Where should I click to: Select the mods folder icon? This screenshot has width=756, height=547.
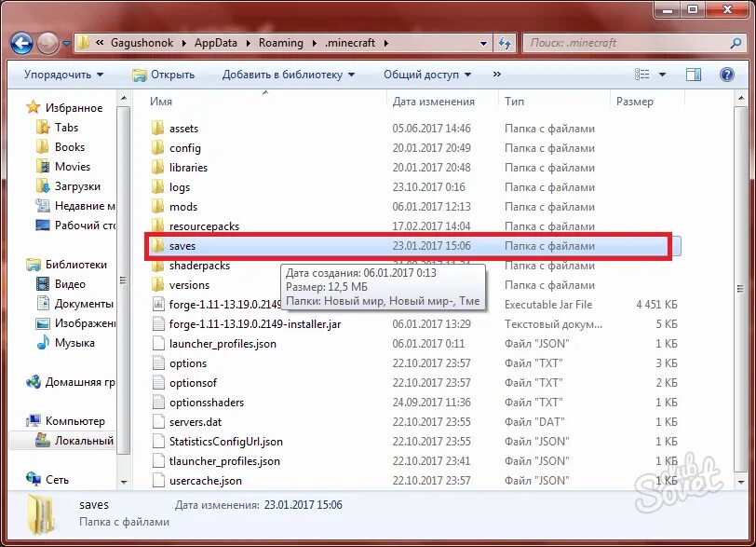coord(157,207)
